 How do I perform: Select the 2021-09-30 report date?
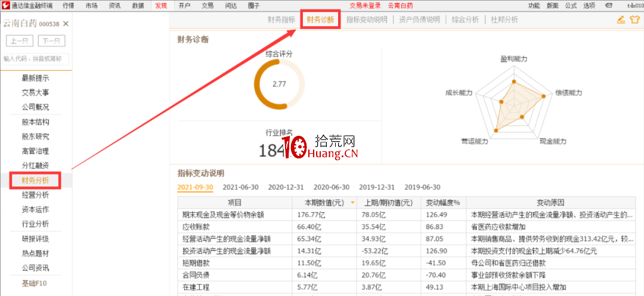(x=195, y=187)
